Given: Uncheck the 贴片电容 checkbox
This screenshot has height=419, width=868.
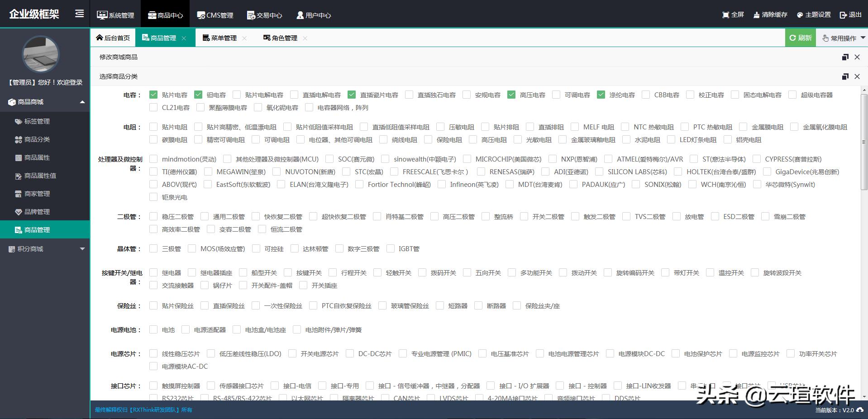Looking at the screenshot, I should click(153, 95).
